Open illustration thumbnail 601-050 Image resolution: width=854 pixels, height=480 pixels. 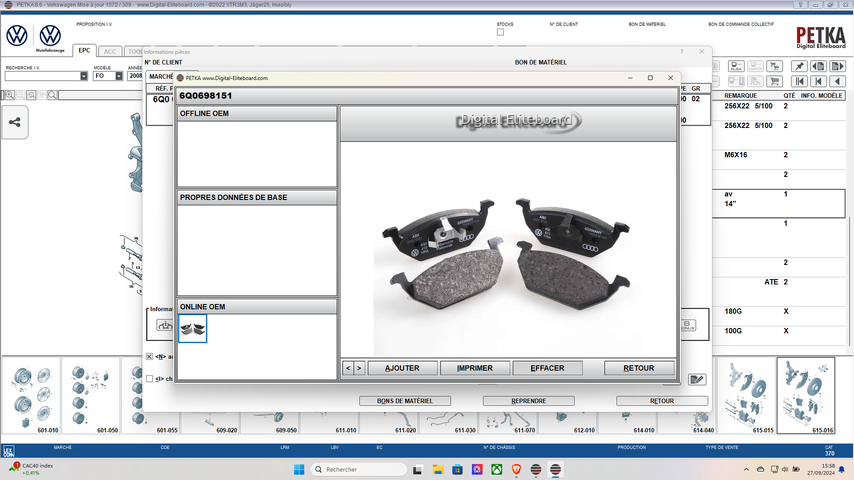pyautogui.click(x=91, y=396)
